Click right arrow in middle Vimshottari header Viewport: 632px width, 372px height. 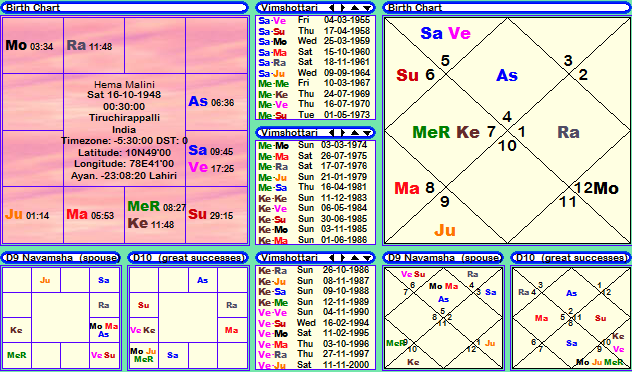tap(343, 133)
